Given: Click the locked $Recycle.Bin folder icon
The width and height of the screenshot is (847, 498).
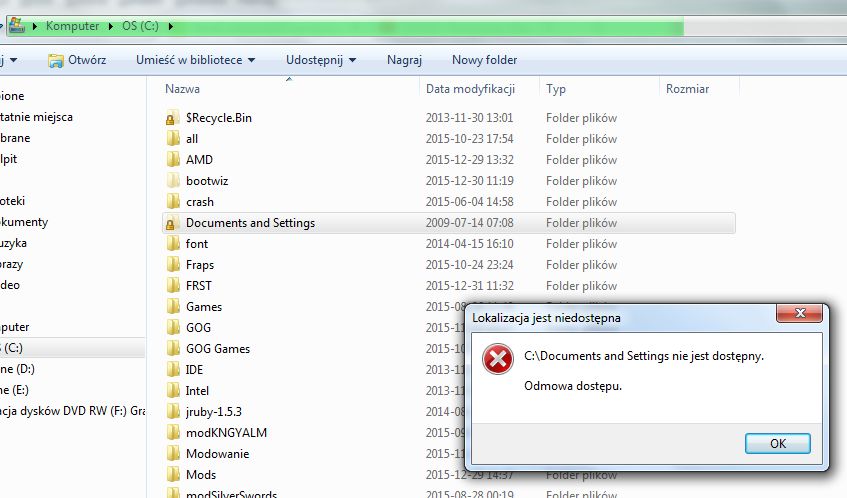Looking at the screenshot, I should (172, 118).
